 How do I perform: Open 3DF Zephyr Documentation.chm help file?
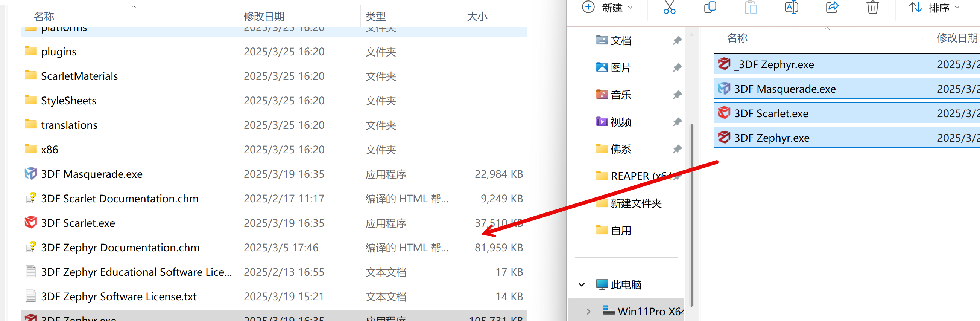120,248
